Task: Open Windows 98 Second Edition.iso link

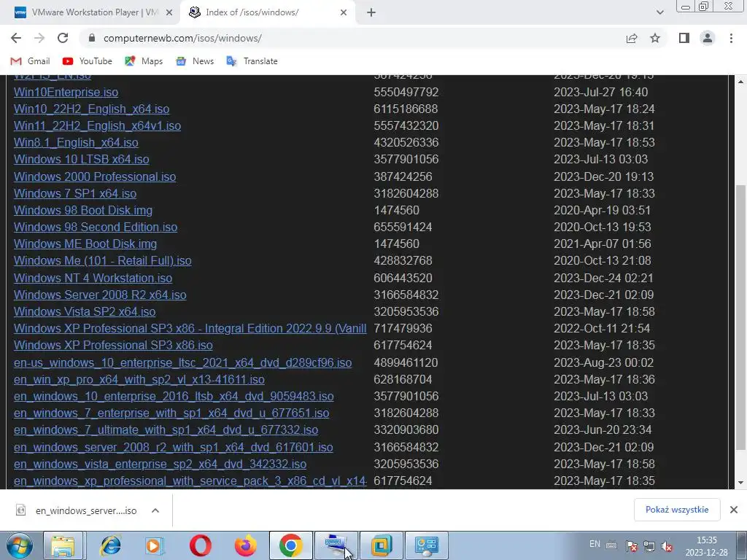Action: [x=96, y=227]
